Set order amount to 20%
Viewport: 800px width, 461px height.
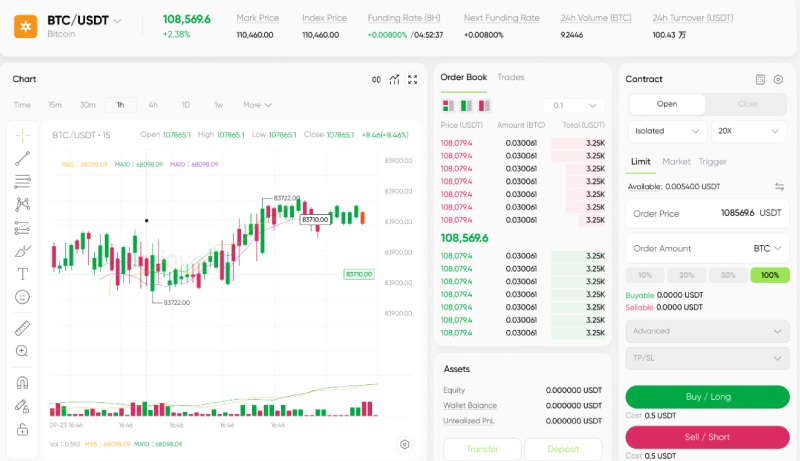687,275
